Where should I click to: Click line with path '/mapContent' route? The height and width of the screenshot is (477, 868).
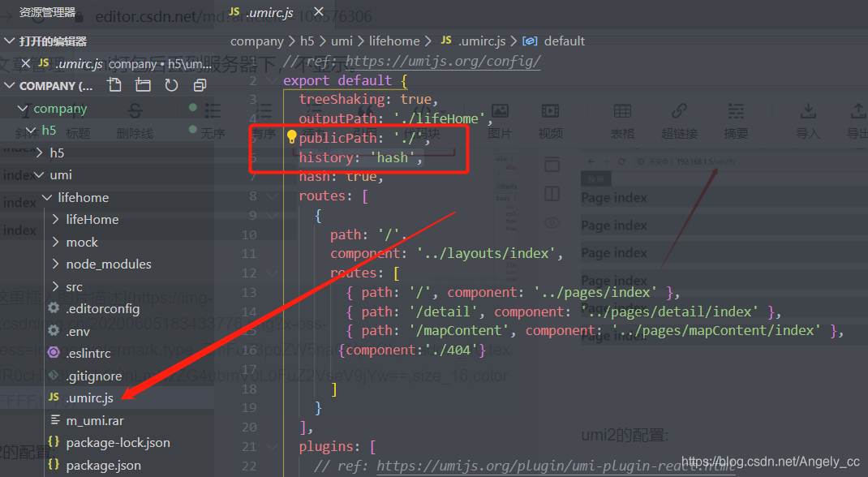[595, 331]
